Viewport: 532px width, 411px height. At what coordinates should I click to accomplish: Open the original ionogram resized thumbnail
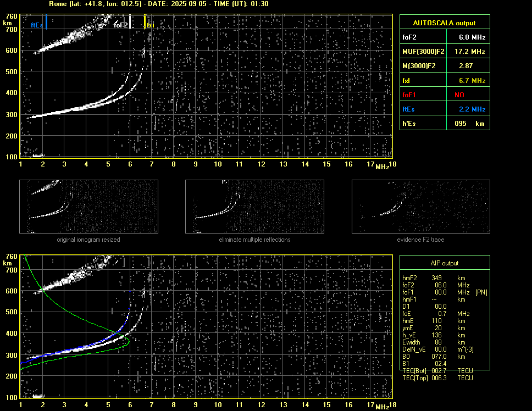88,207
